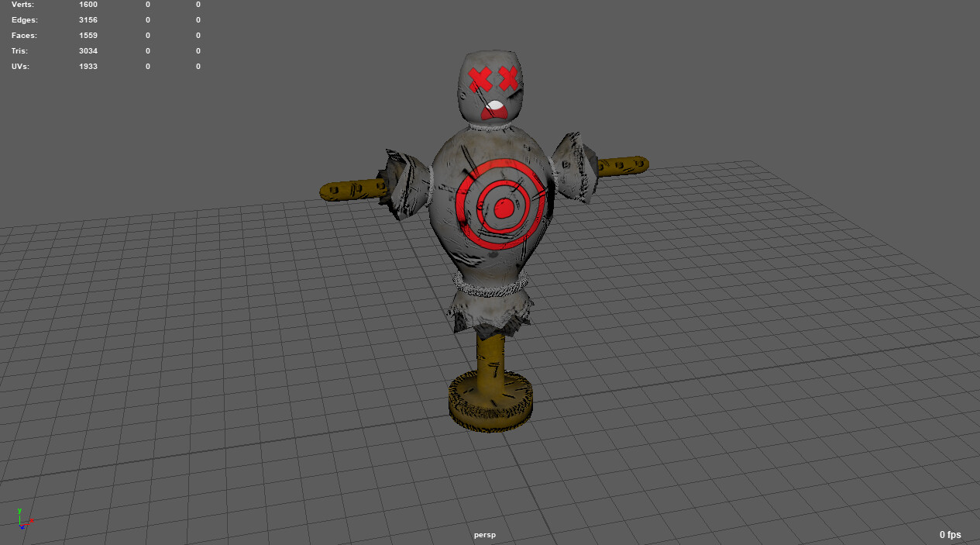Click the persp camera label
Screen dimensions: 980x545
[x=484, y=534]
